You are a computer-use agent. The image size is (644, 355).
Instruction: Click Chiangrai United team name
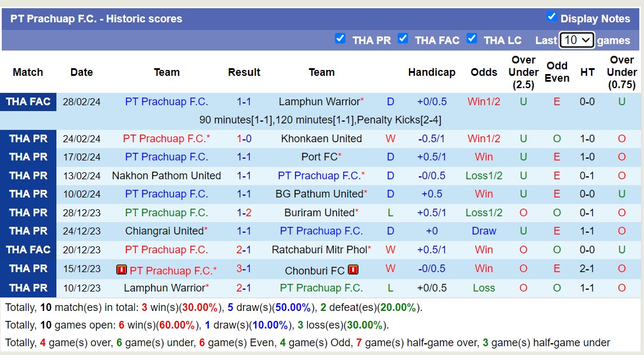(x=164, y=231)
